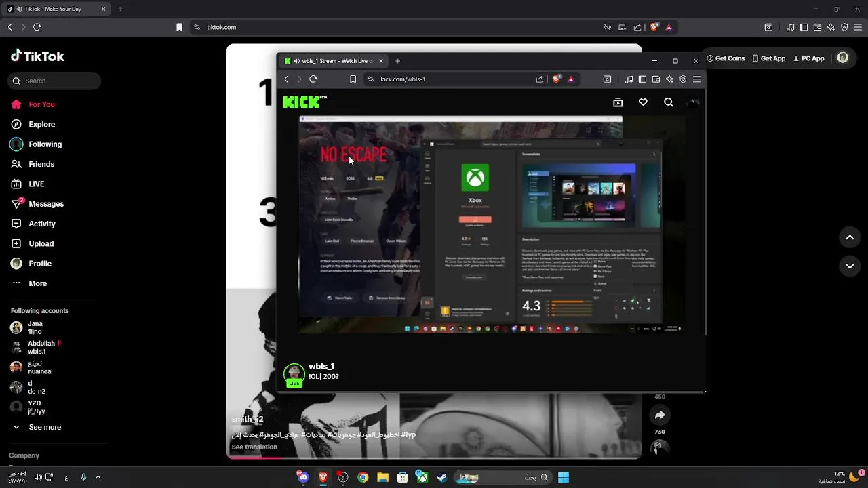Viewport: 868px width, 488px height.
Task: Open Brave main menu in TikTok window
Action: (x=858, y=27)
